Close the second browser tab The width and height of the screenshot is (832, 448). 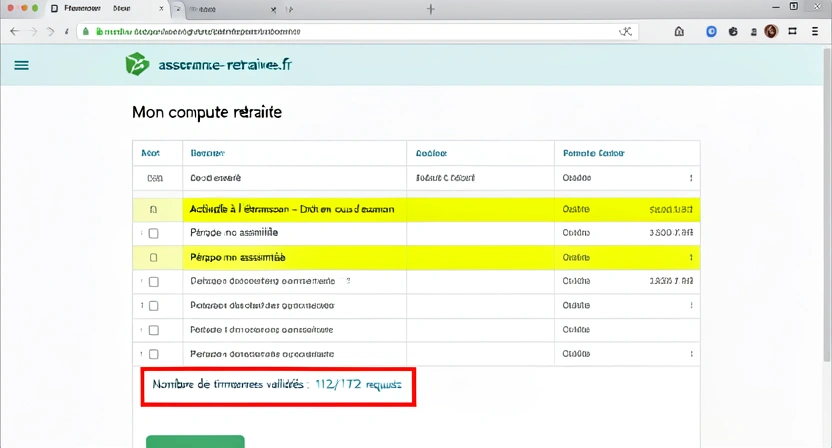coord(273,10)
